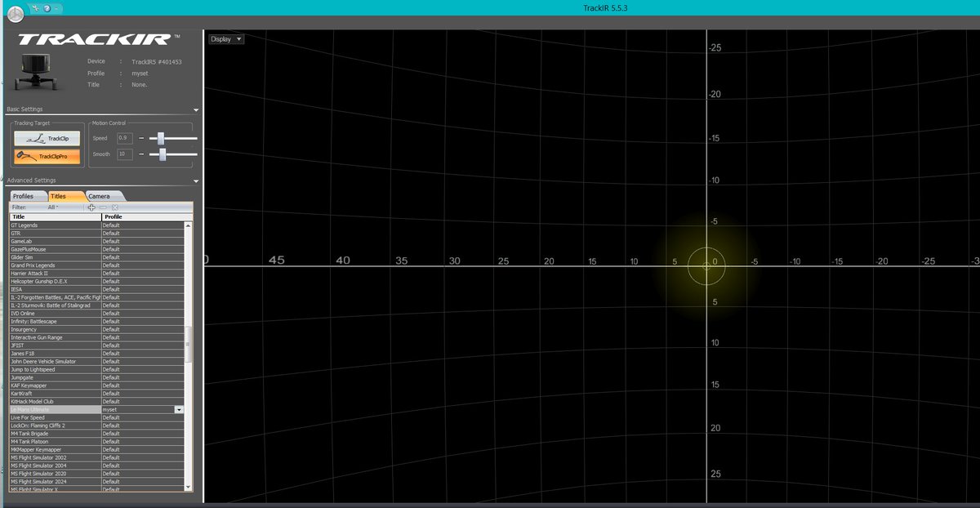The image size is (980, 508).
Task: Open the Filter 'All' dropdown
Action: (x=52, y=207)
